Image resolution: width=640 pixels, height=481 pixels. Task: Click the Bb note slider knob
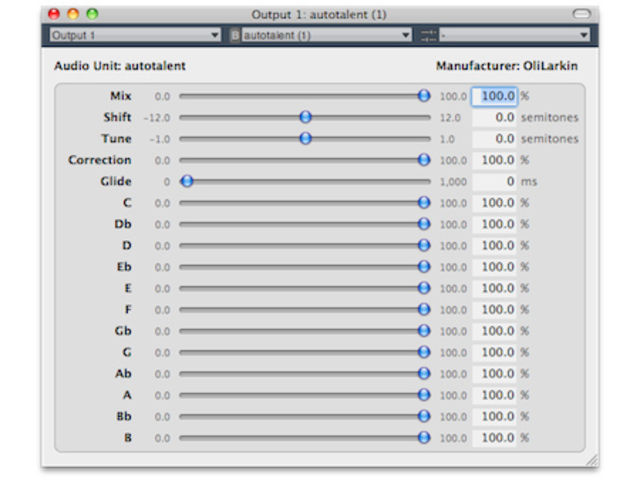pos(424,416)
